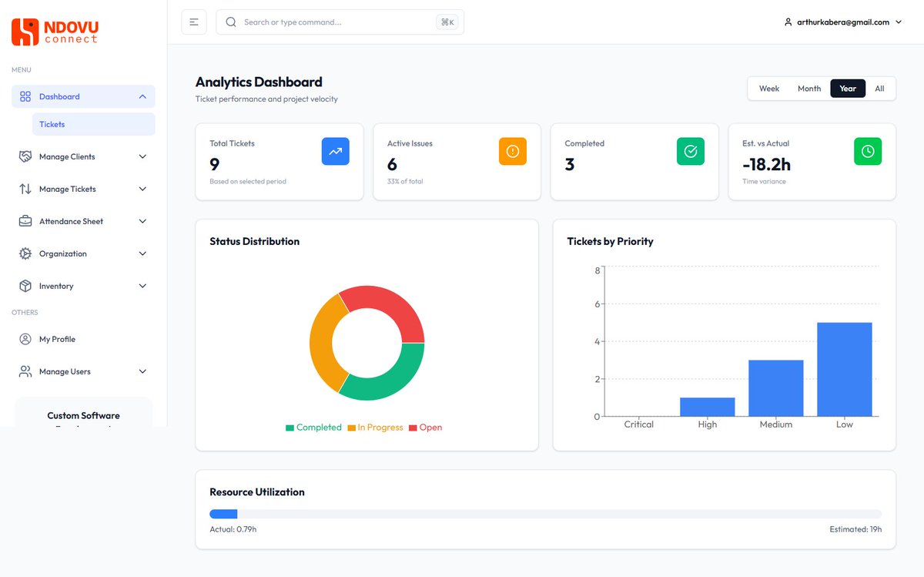Open Manage Clients menu label
The width and height of the screenshot is (924, 577).
(x=67, y=156)
